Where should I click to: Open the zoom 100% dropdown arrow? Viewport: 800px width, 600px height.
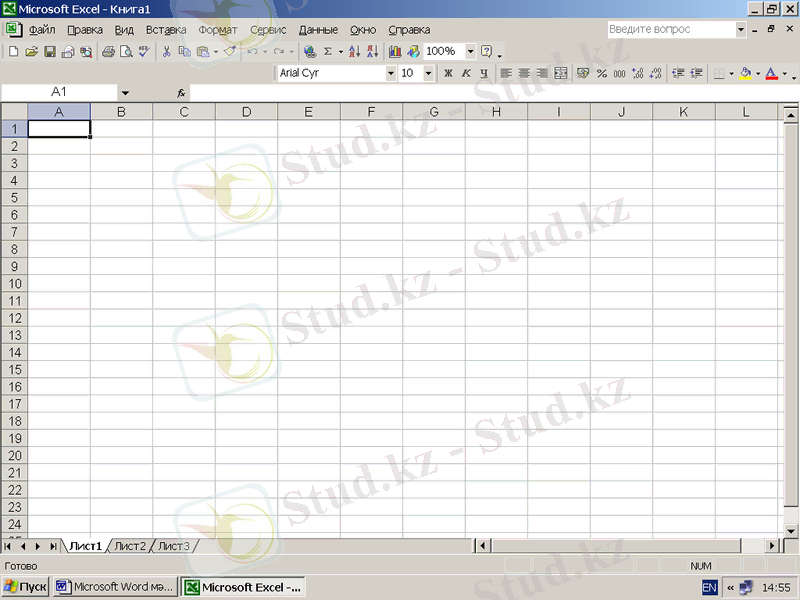click(x=470, y=52)
